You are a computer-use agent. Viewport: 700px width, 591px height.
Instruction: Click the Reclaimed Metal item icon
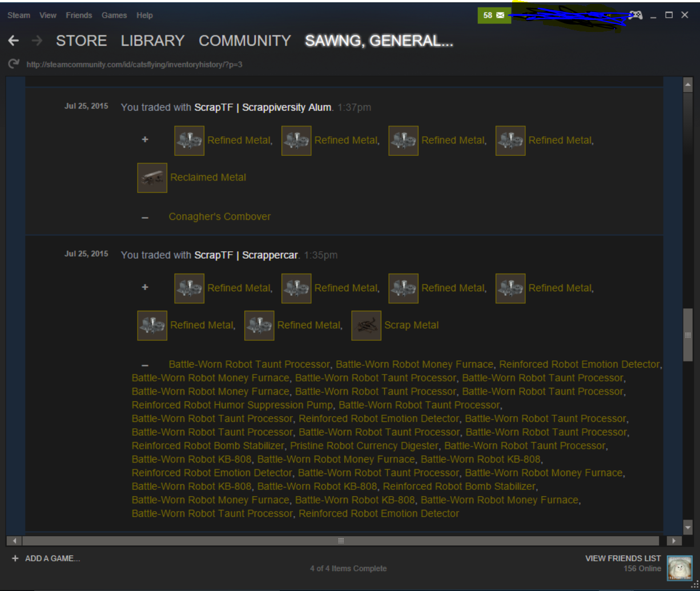[x=152, y=178]
